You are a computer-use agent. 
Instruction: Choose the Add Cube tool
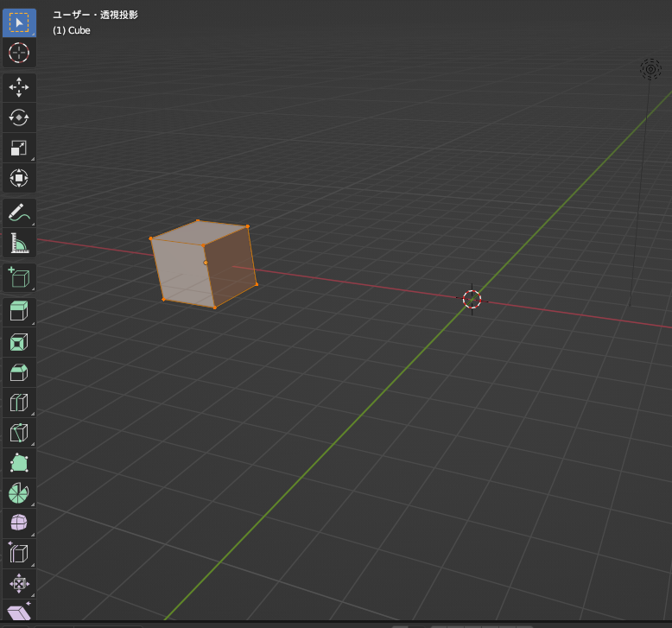[19, 278]
